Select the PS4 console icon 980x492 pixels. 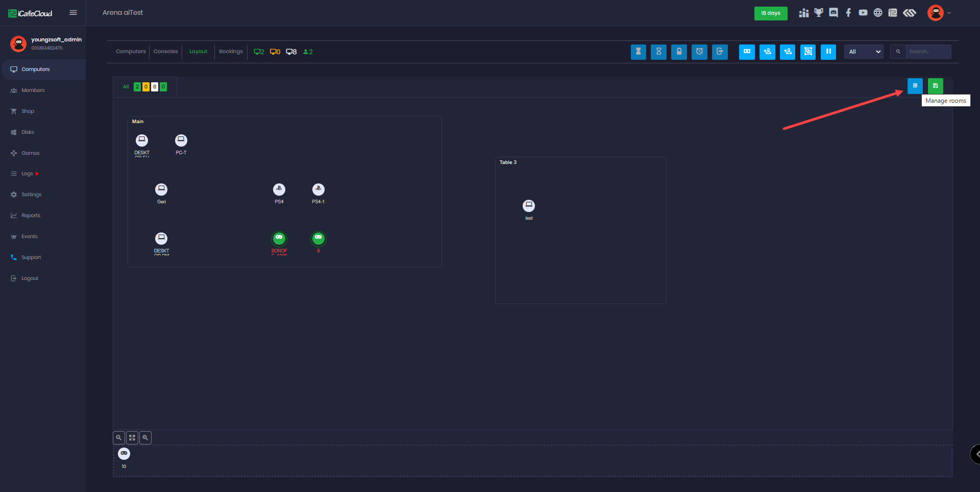point(279,190)
